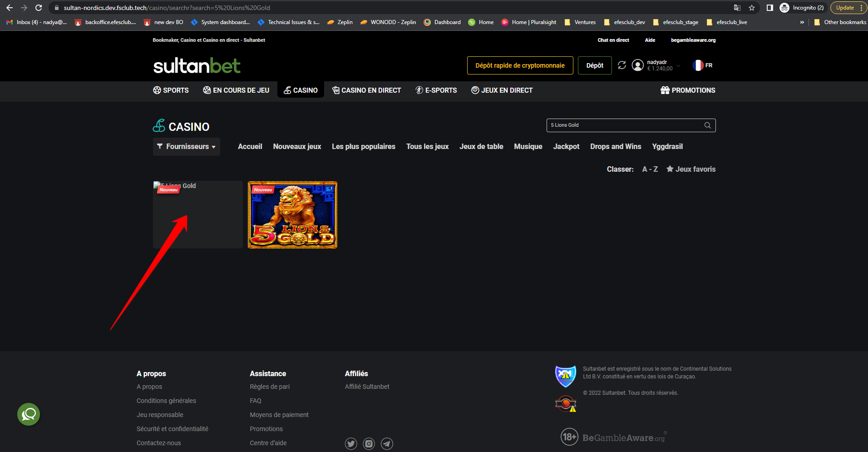
Task: Select Musique category
Action: (528, 147)
